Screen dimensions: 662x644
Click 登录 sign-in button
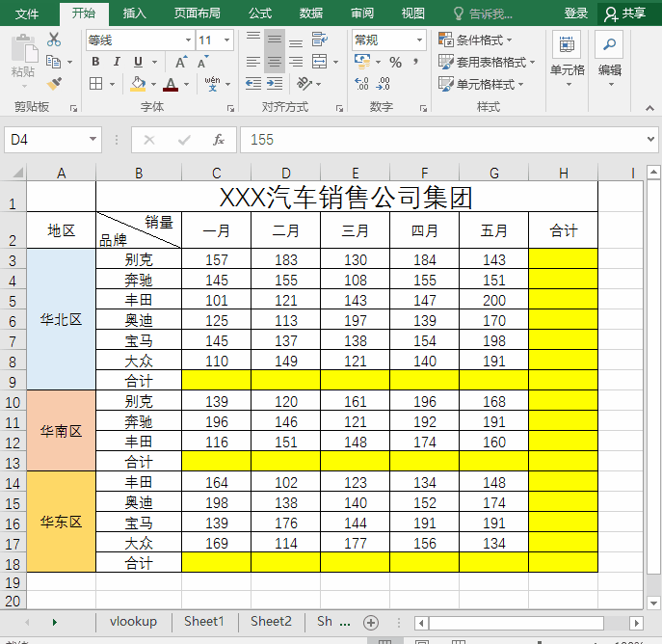(576, 13)
